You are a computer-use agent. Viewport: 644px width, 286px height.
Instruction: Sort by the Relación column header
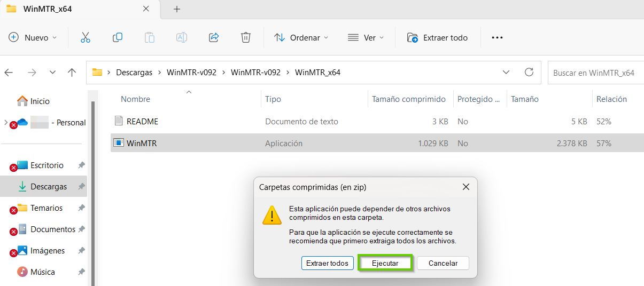(611, 99)
